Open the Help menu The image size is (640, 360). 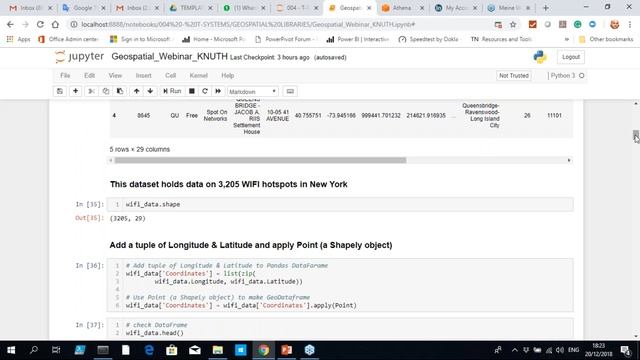coord(227,76)
